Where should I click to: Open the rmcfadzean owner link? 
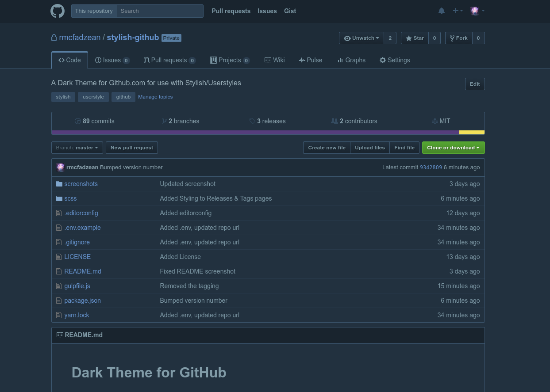pos(80,38)
